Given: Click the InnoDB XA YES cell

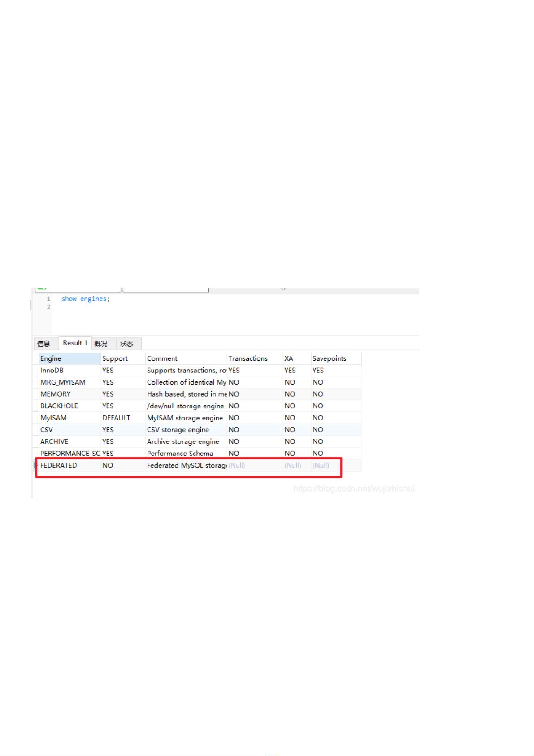Looking at the screenshot, I should (x=297, y=370).
